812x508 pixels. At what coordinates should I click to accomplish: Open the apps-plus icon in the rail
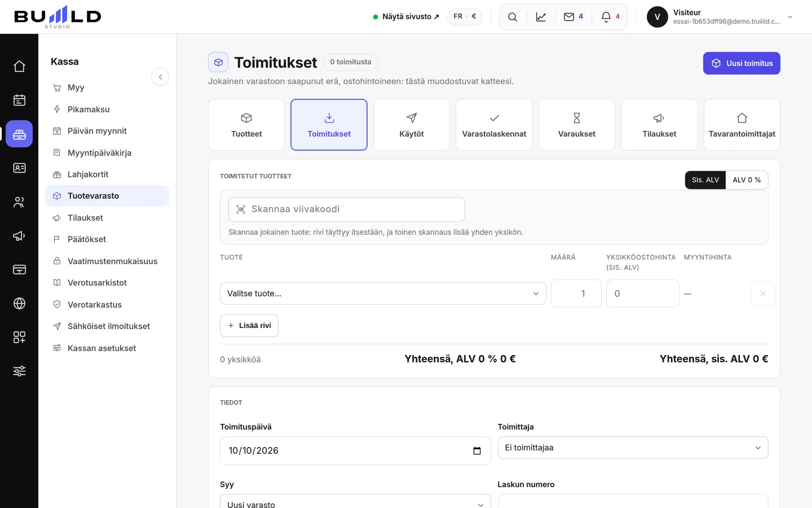19,337
